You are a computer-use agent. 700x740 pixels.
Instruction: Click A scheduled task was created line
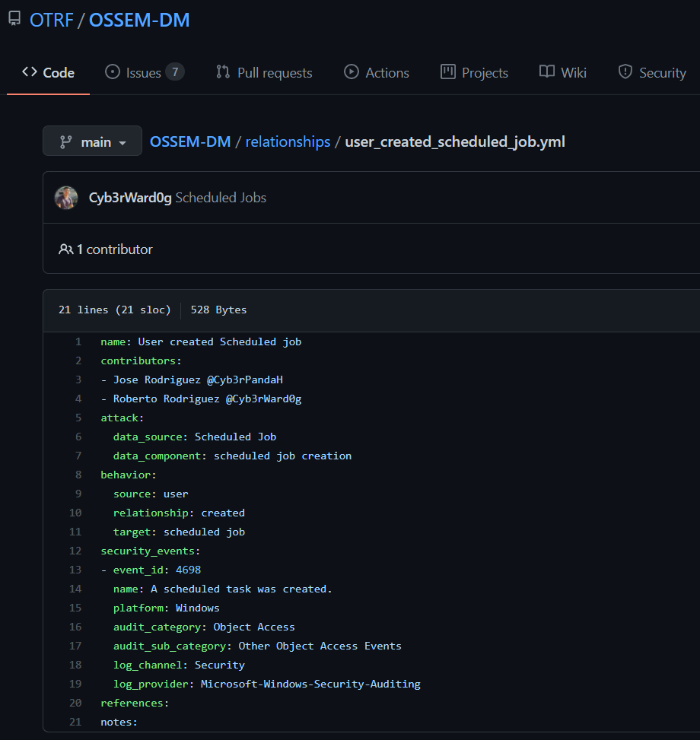point(223,589)
